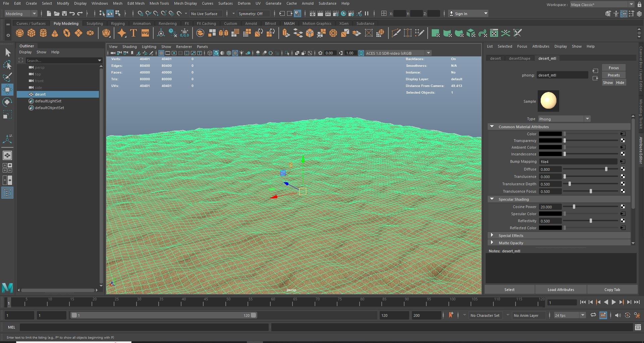Screen dimensions: 644x343
Task: Expand the Matte Opacity section
Action: 492,243
